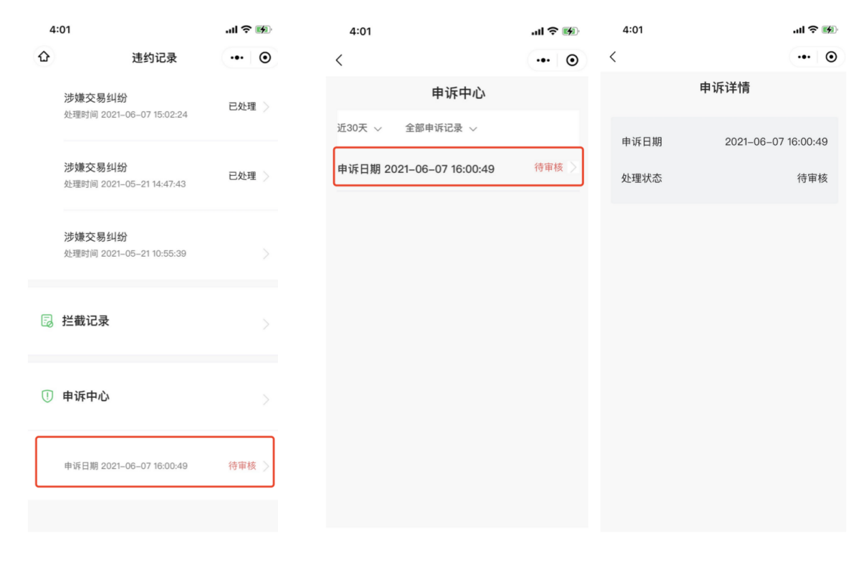Open three-dot menu on 申诉中心 screen
864x561 pixels.
pos(543,60)
